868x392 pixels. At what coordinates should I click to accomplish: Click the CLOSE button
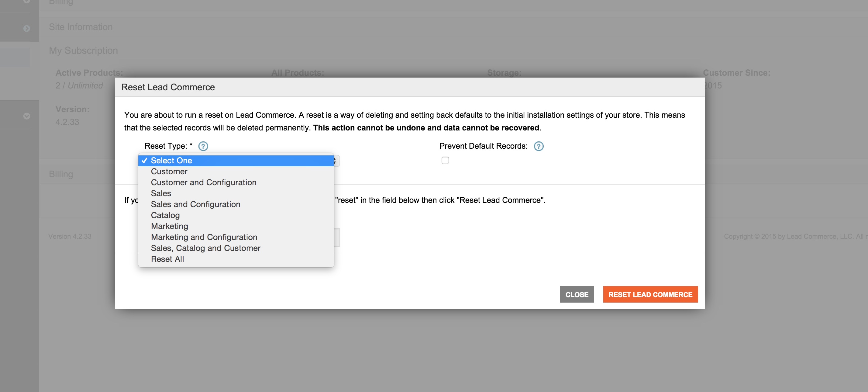tap(577, 294)
